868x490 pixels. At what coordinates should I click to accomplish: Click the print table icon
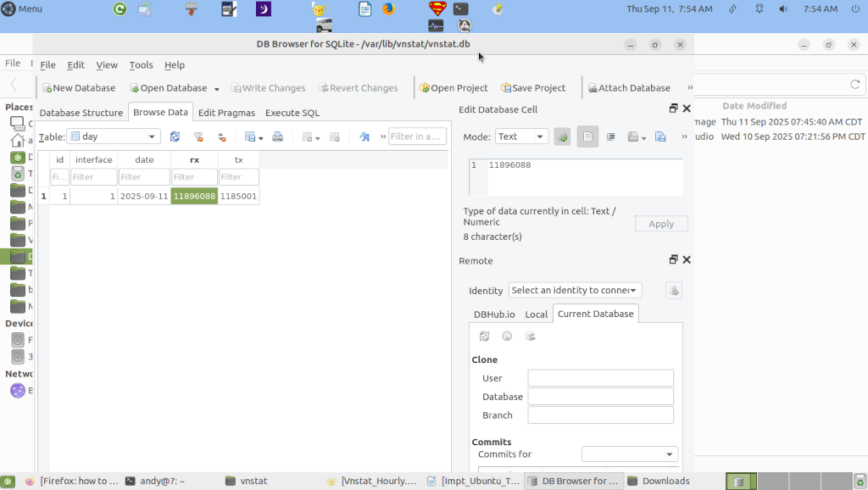(x=277, y=136)
